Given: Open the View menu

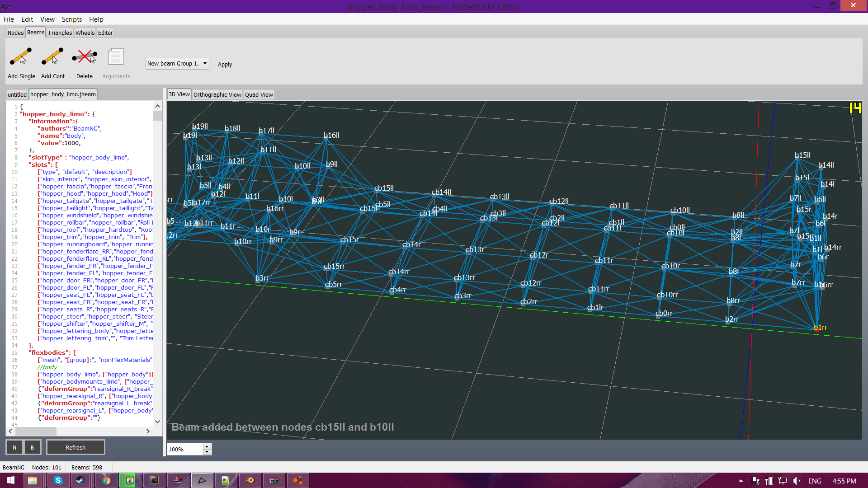Looking at the screenshot, I should tap(47, 19).
